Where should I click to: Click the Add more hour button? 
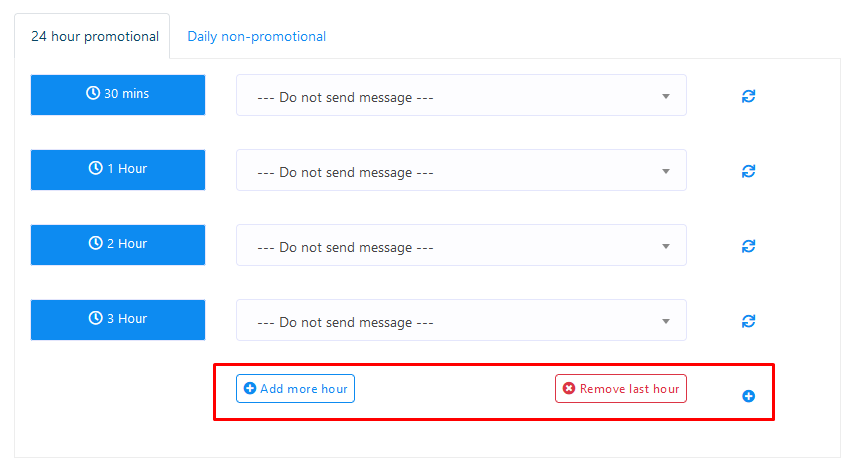(x=295, y=388)
